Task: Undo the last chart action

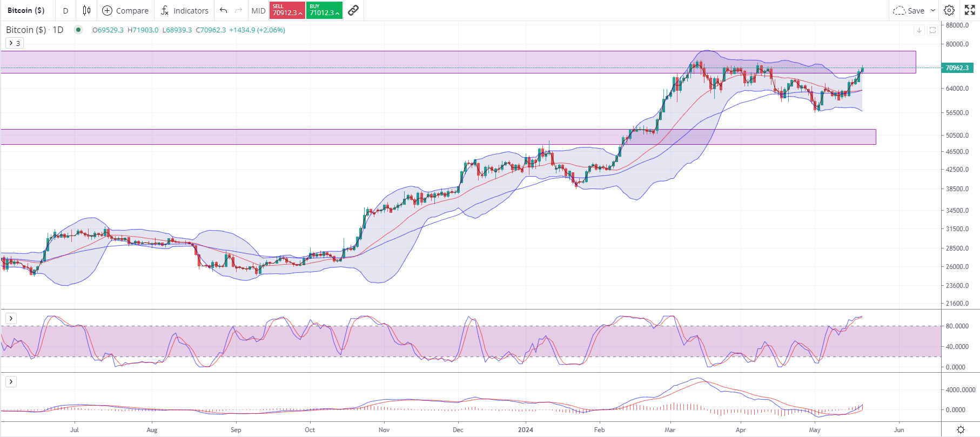Action: pos(223,10)
